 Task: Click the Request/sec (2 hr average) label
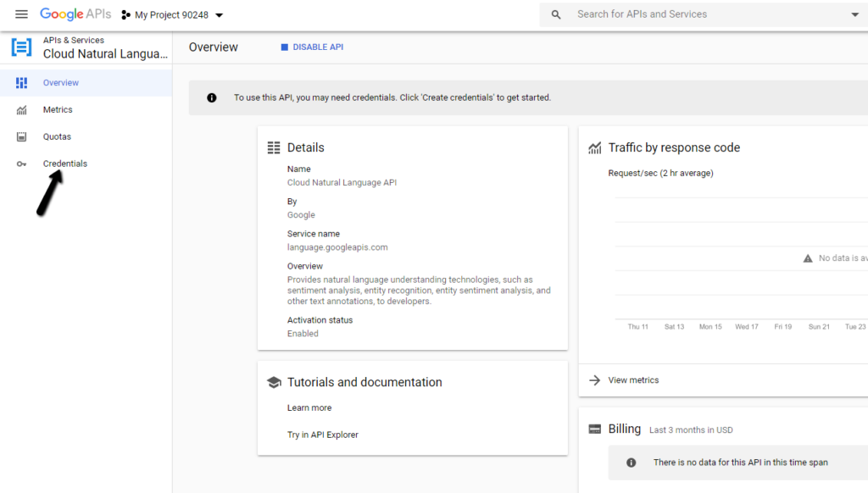pos(660,173)
